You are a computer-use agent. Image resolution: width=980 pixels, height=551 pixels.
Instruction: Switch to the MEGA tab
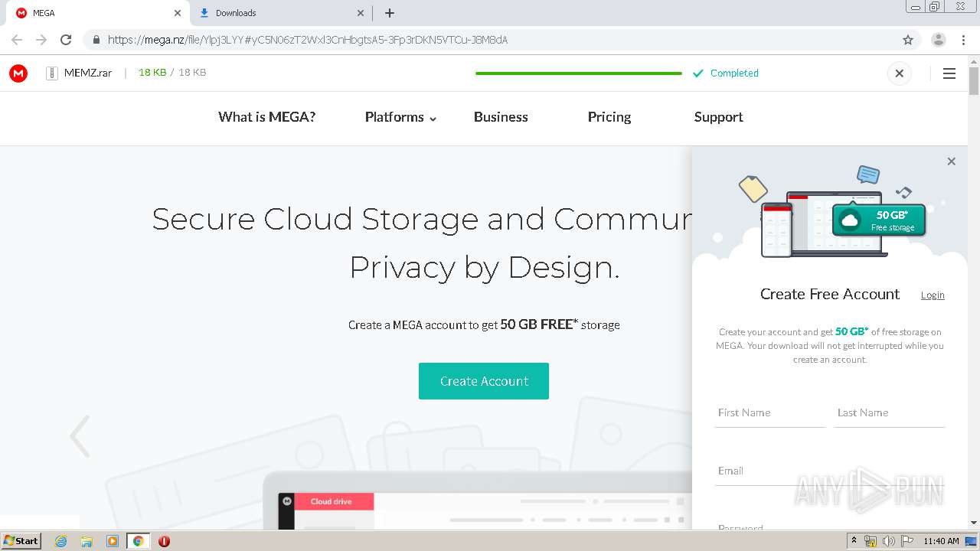click(96, 13)
